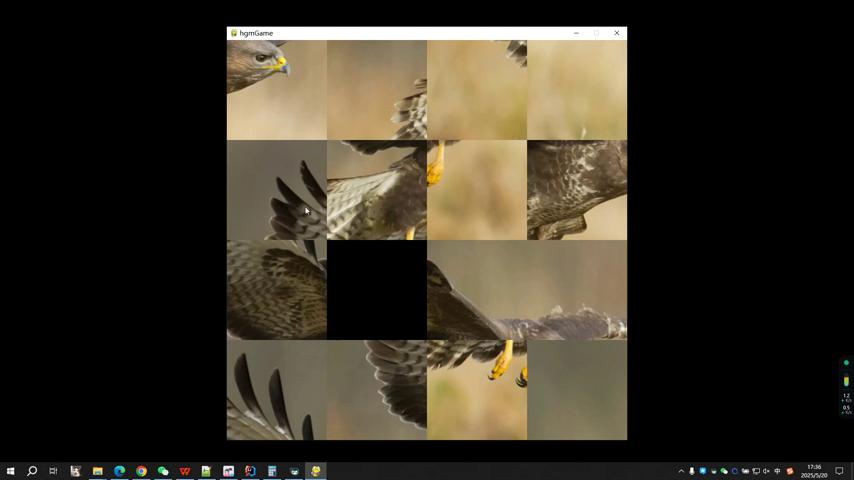Click the empty black puzzle slot
Viewport: 854px width, 480px height.
click(377, 290)
